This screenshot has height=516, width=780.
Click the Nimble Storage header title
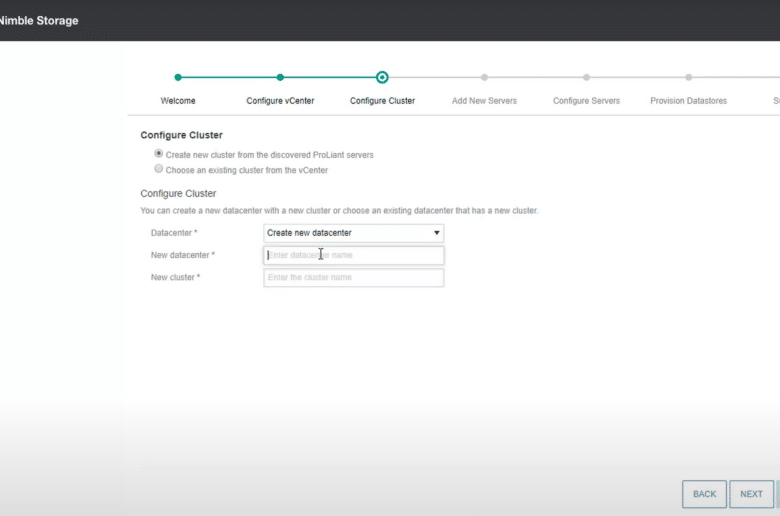[x=39, y=21]
